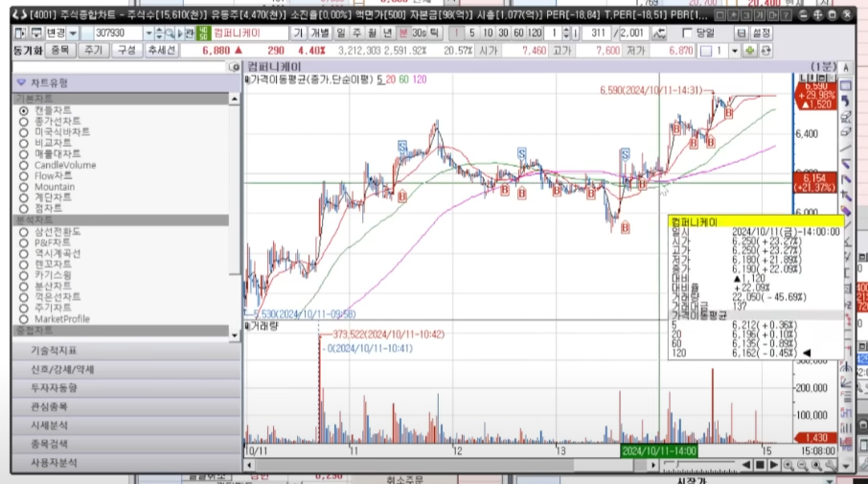
Task: Select MarketProfile radio option
Action: (x=23, y=319)
